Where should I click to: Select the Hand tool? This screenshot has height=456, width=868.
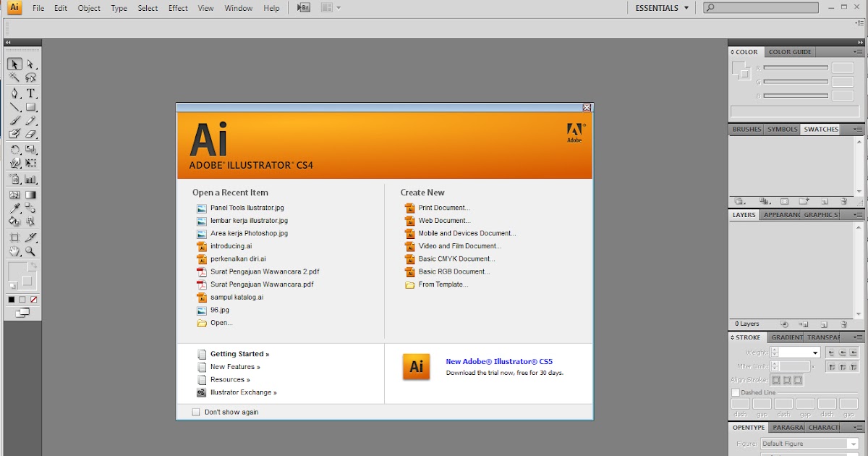(x=14, y=251)
